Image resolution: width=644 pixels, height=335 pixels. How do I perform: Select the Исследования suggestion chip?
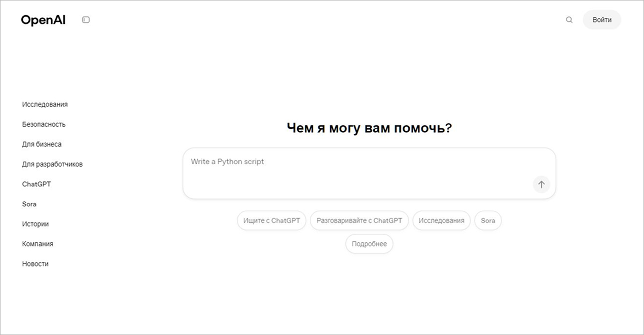click(441, 221)
